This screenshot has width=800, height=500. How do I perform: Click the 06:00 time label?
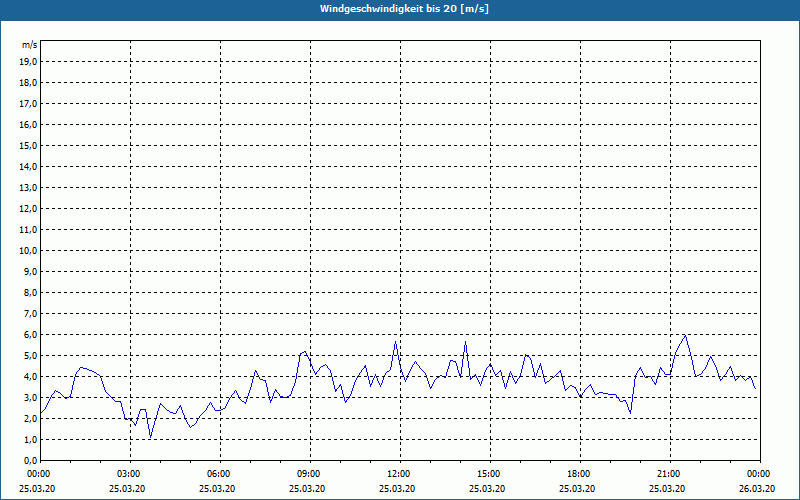(x=220, y=474)
